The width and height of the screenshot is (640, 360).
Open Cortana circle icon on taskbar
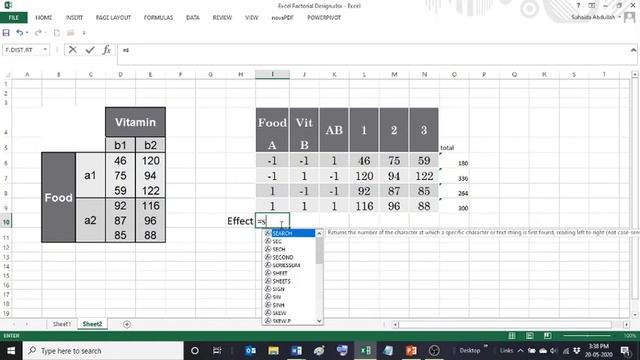pos(195,351)
